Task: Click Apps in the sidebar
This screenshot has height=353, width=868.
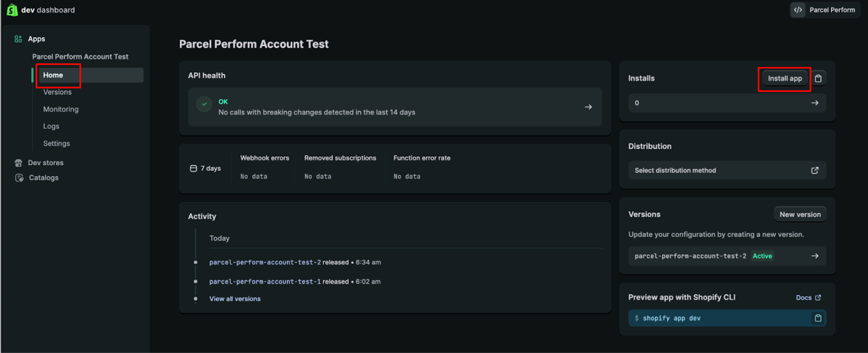Action: (36, 39)
